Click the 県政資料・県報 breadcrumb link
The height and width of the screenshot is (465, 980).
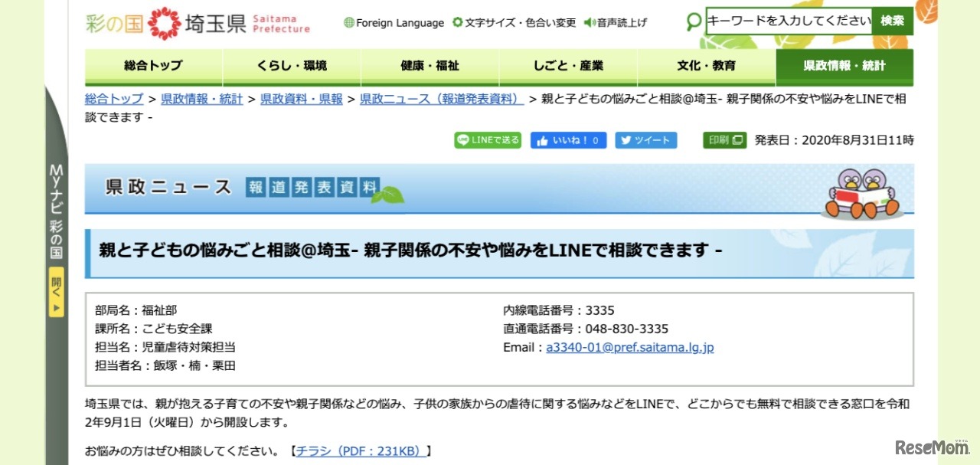click(301, 98)
